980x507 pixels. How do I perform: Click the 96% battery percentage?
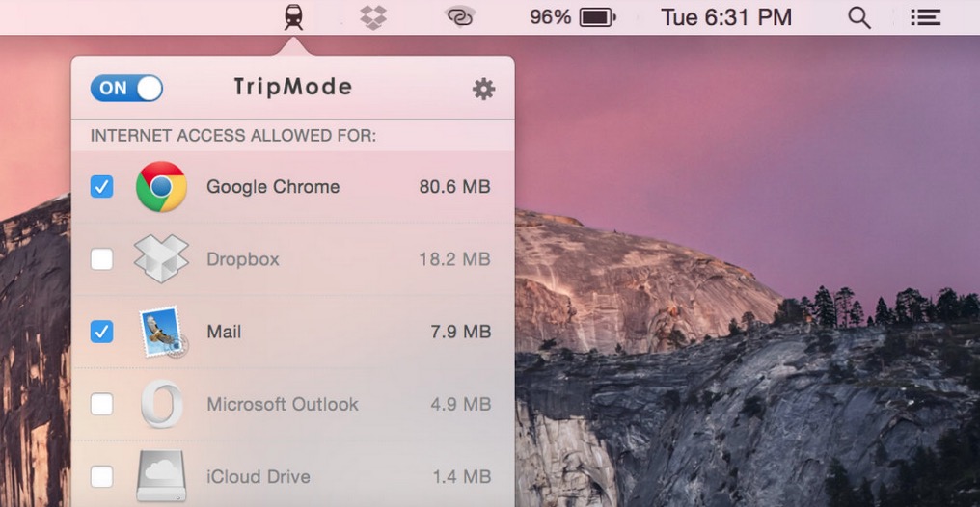tap(550, 17)
